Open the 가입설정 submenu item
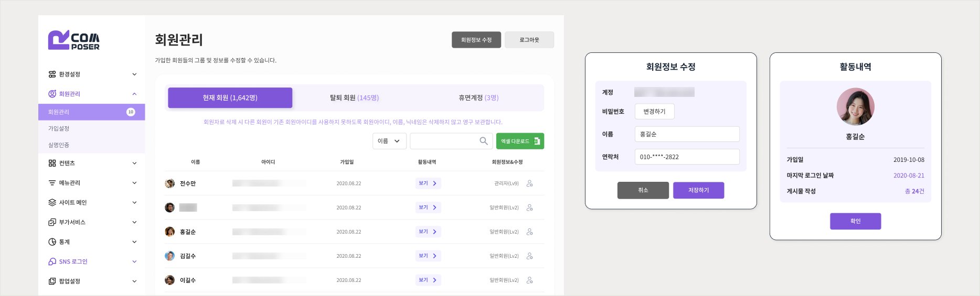The width and height of the screenshot is (980, 296). (x=92, y=128)
